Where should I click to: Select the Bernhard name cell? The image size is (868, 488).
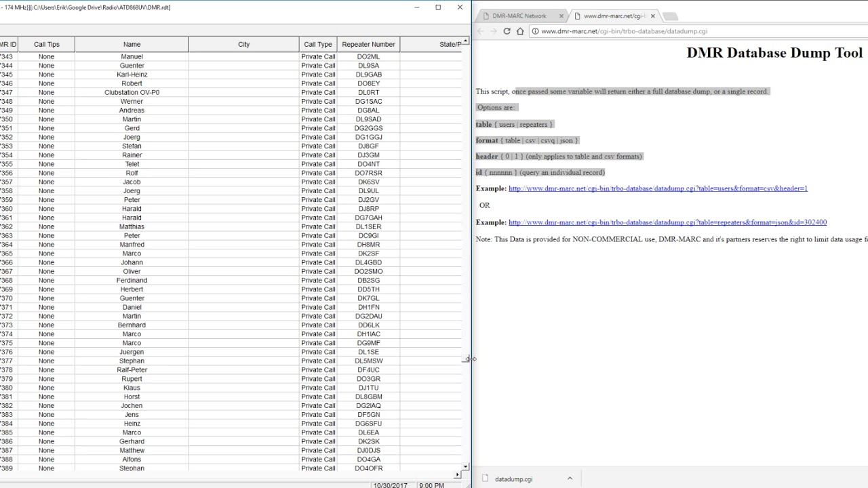coord(132,325)
